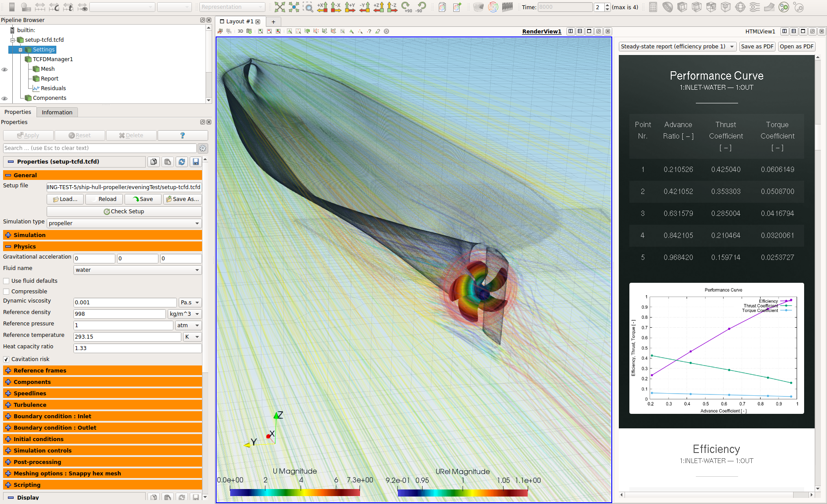Set view direction to +X
Viewport: 827px width, 504px height.
[323, 7]
